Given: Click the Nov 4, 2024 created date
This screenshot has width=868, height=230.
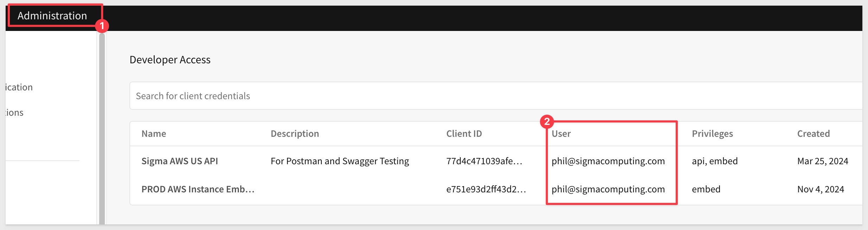Looking at the screenshot, I should coord(821,189).
